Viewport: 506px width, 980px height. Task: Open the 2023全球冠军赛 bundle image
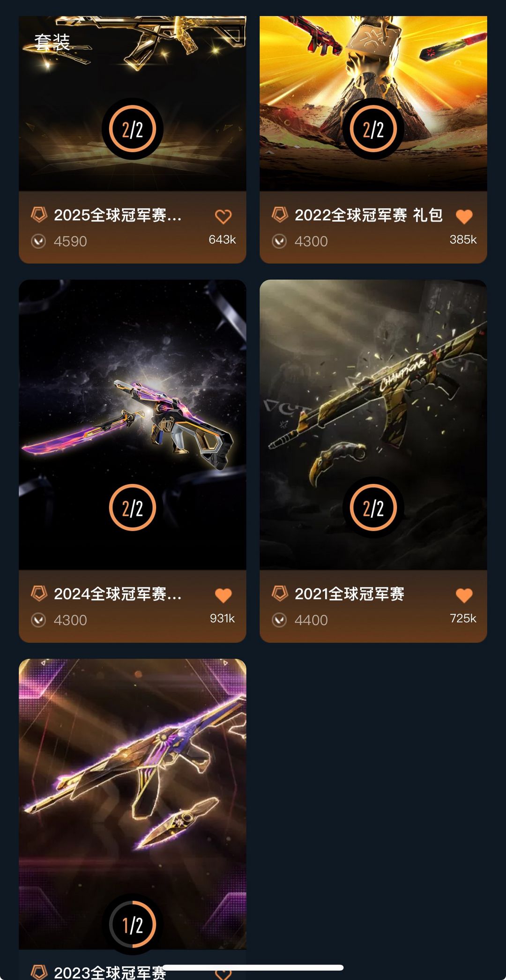(133, 804)
